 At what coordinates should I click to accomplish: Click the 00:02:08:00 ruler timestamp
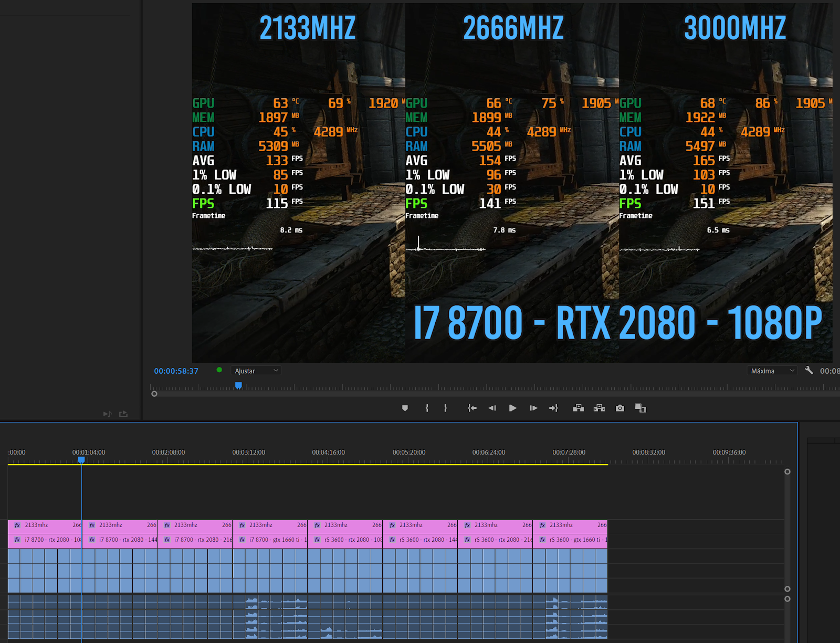(169, 452)
